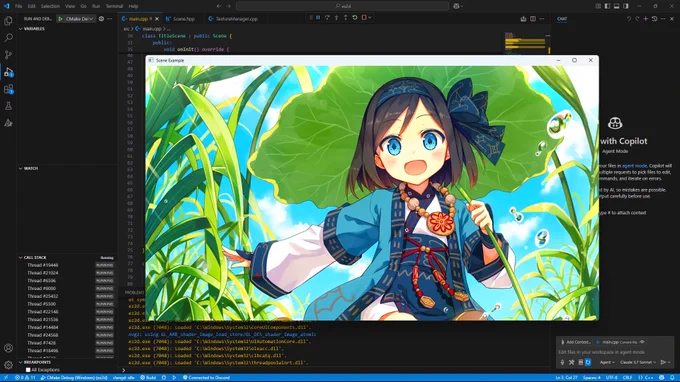The height and width of the screenshot is (382, 680).
Task: Open the Manage gear at activity bar bottom
Action: pos(8,365)
